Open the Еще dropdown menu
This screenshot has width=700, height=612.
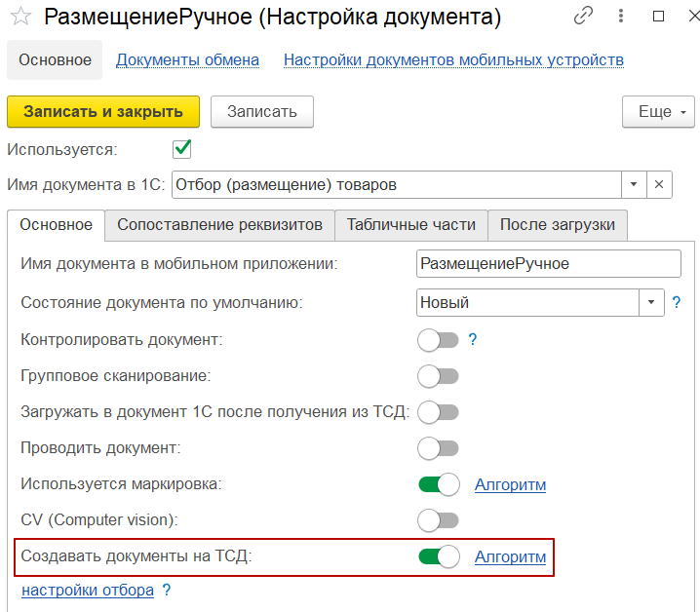(658, 111)
